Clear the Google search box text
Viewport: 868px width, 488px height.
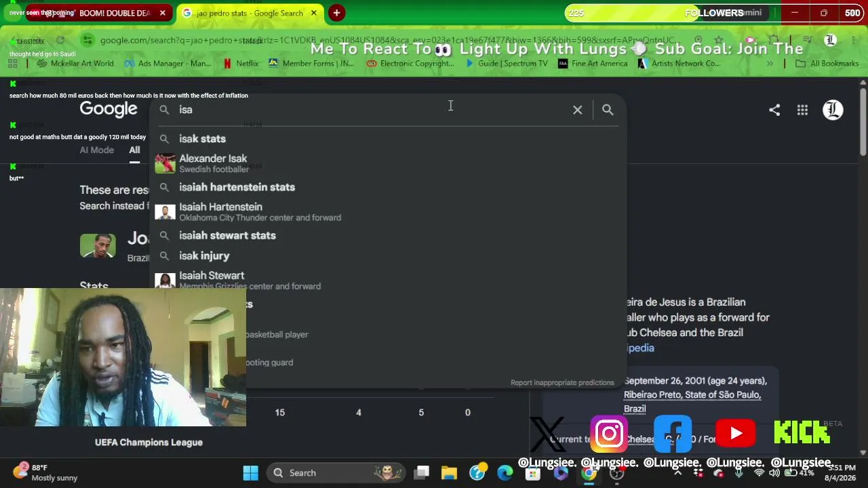click(x=577, y=110)
